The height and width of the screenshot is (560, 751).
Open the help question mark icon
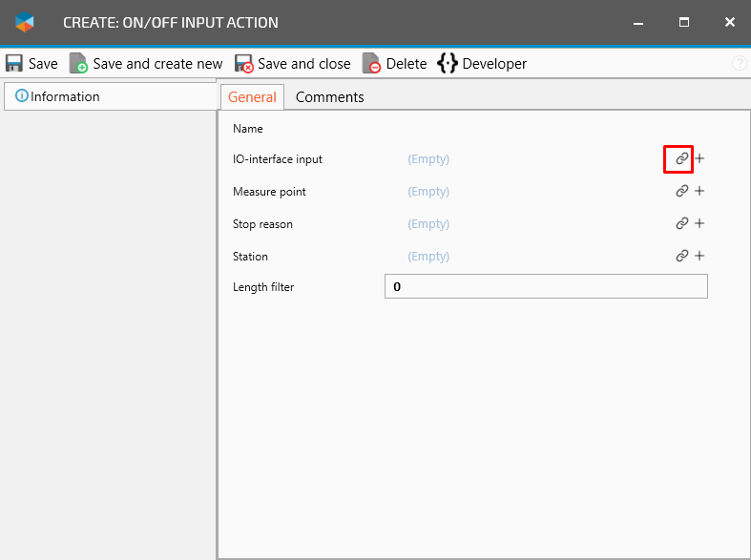click(739, 64)
